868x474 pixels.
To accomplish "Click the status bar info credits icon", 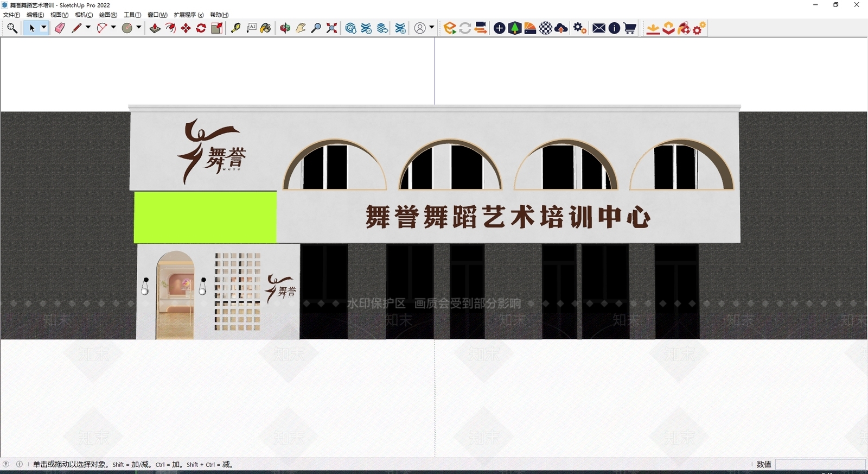I will [20, 464].
